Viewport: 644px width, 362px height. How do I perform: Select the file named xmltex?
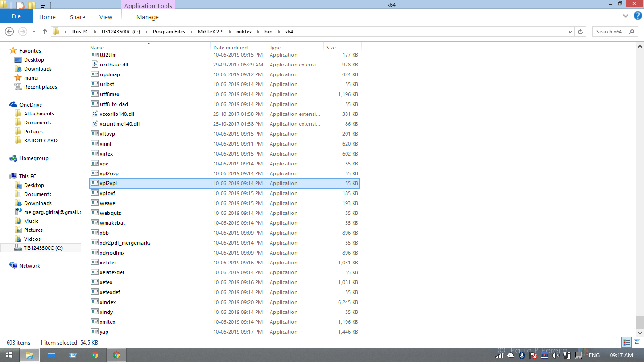[107, 322]
